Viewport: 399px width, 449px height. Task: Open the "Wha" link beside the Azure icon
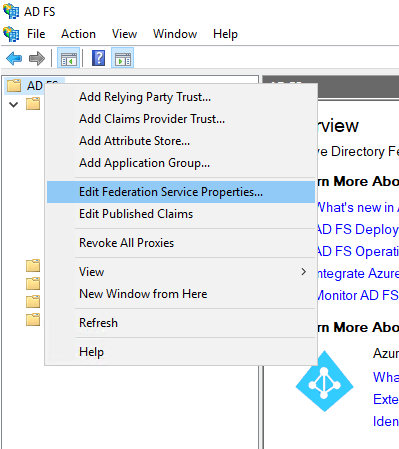pyautogui.click(x=386, y=377)
